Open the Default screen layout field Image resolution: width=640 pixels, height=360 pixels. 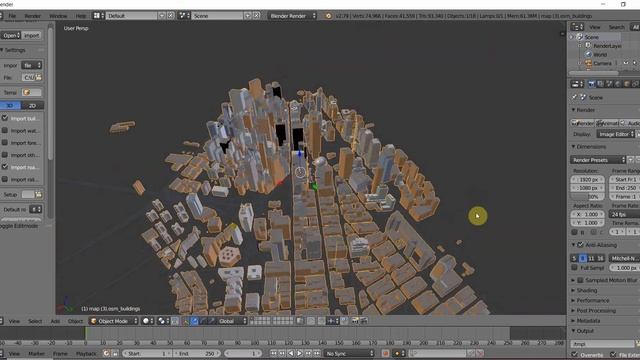click(131, 16)
